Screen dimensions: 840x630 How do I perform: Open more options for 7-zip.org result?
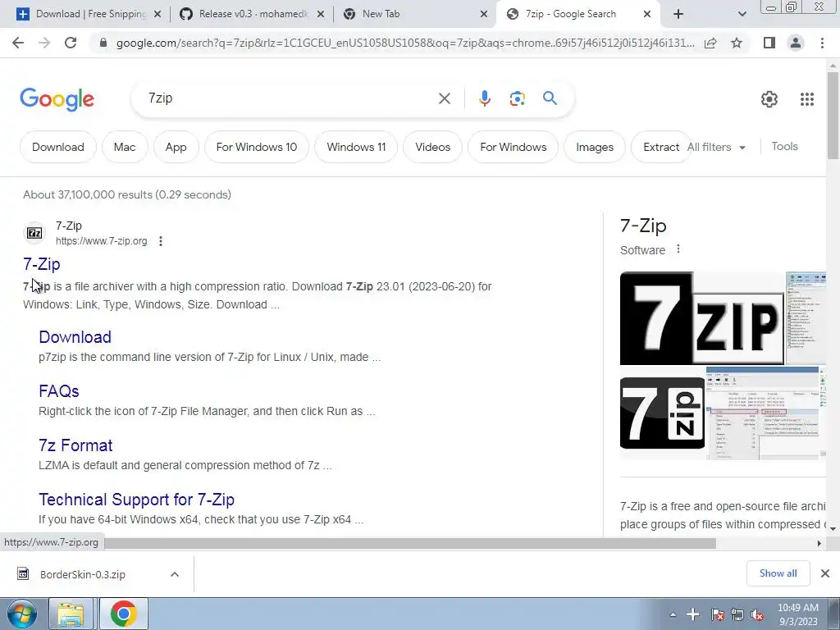point(161,242)
